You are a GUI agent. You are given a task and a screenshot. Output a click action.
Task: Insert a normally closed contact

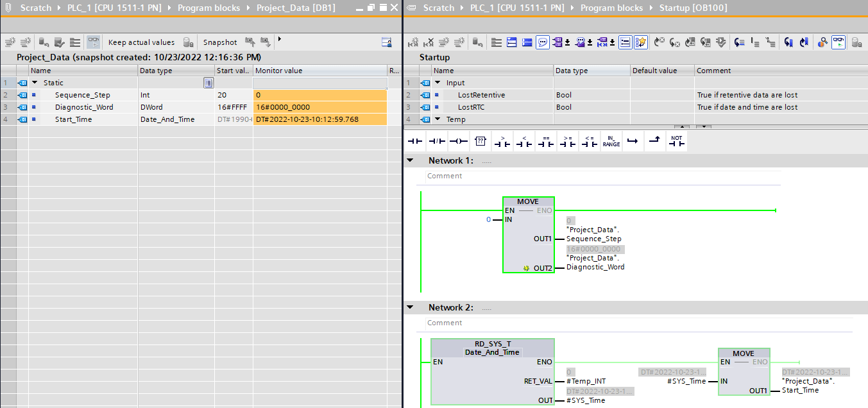click(x=437, y=141)
